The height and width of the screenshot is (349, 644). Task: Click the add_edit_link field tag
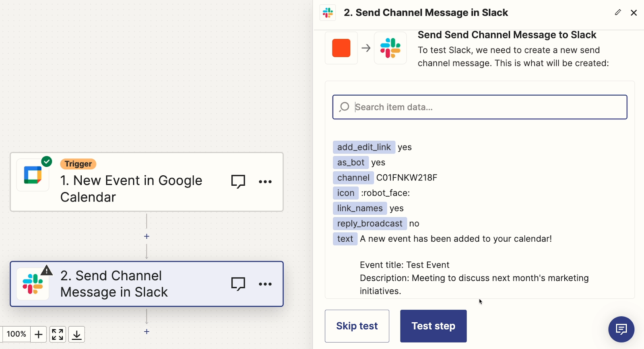(364, 147)
